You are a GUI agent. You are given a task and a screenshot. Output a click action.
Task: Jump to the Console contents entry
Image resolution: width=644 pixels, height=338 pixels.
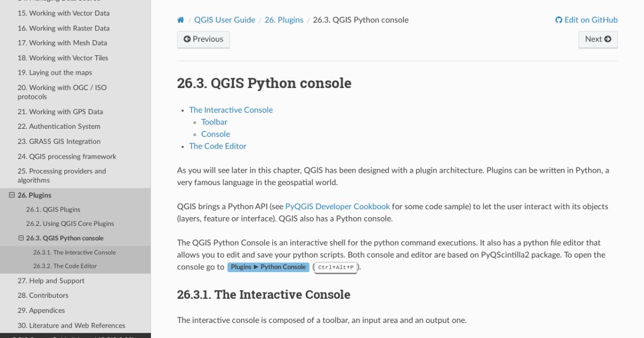click(x=215, y=134)
